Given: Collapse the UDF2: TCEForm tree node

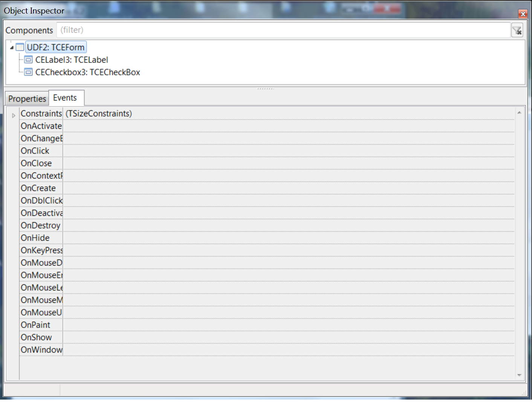Looking at the screenshot, I should click(x=12, y=47).
